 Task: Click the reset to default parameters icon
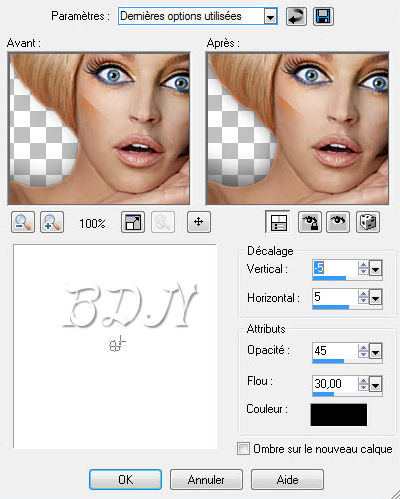coord(296,17)
